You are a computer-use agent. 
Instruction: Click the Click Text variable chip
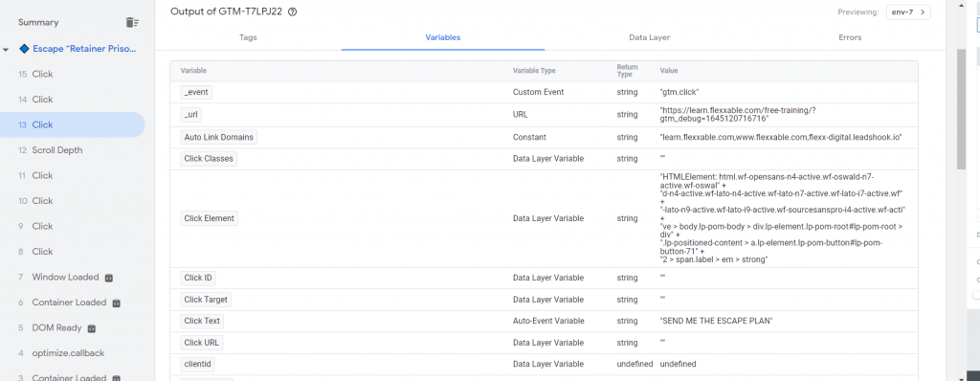(x=202, y=321)
